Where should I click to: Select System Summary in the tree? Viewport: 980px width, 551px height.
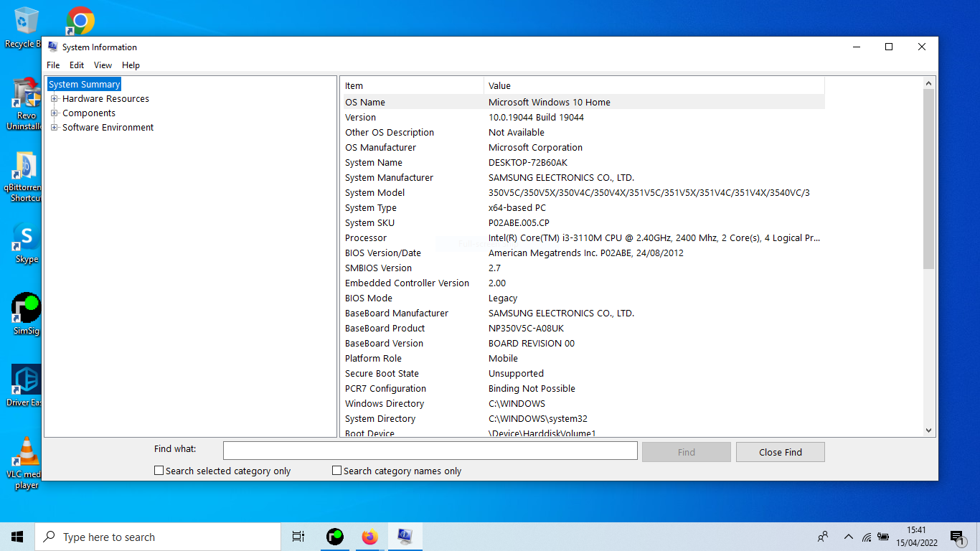point(84,85)
